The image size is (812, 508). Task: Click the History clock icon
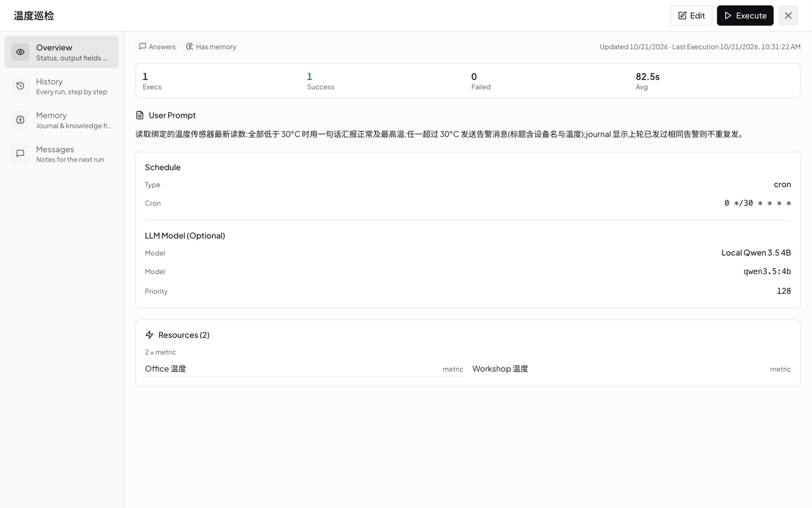20,86
